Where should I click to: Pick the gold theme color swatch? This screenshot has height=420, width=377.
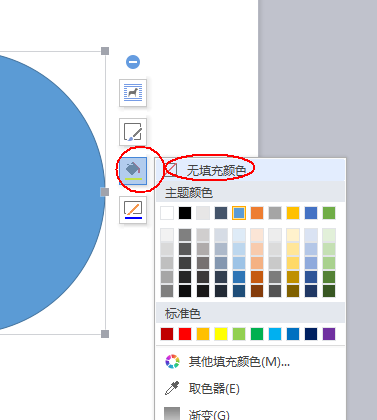pos(293,213)
